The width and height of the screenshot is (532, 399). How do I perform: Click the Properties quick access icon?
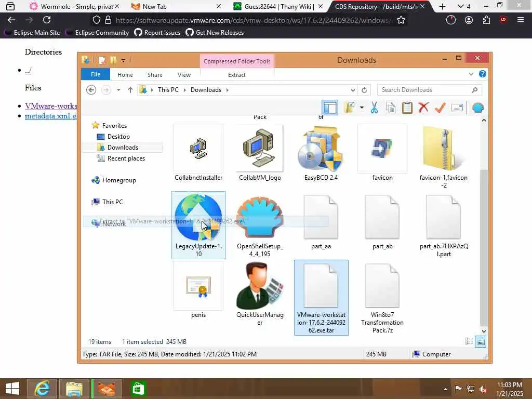click(102, 60)
